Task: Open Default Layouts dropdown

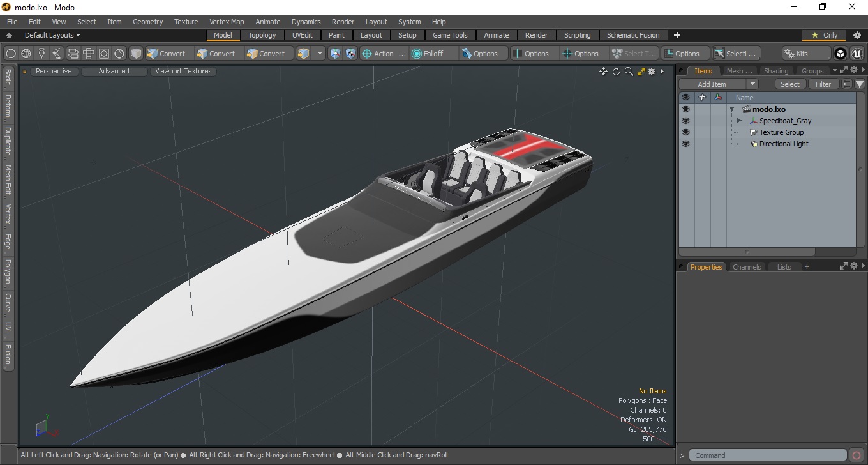Action: coord(52,35)
